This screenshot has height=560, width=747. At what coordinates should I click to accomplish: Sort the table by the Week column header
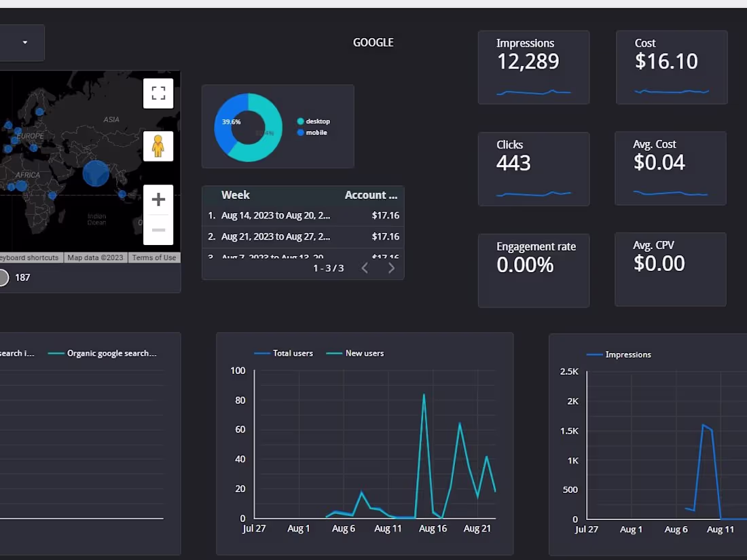tap(236, 195)
